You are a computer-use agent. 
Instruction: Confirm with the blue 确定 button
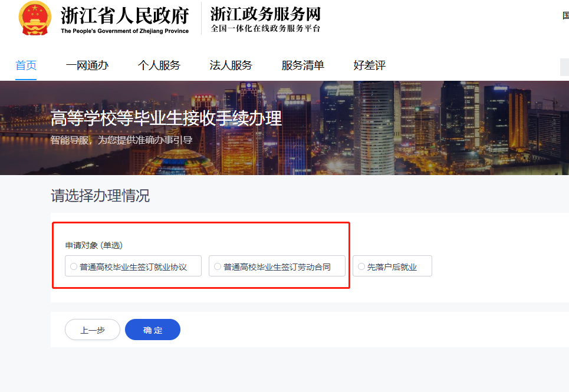[x=153, y=330]
